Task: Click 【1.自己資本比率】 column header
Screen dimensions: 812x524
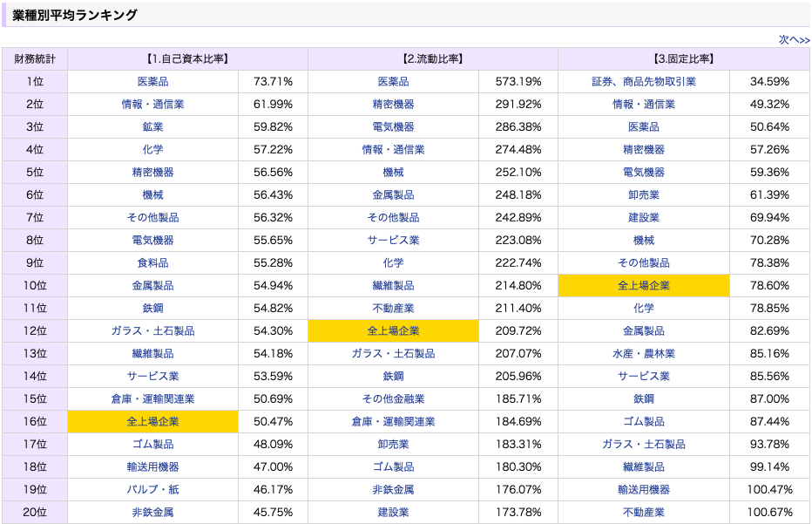Action: 187,59
